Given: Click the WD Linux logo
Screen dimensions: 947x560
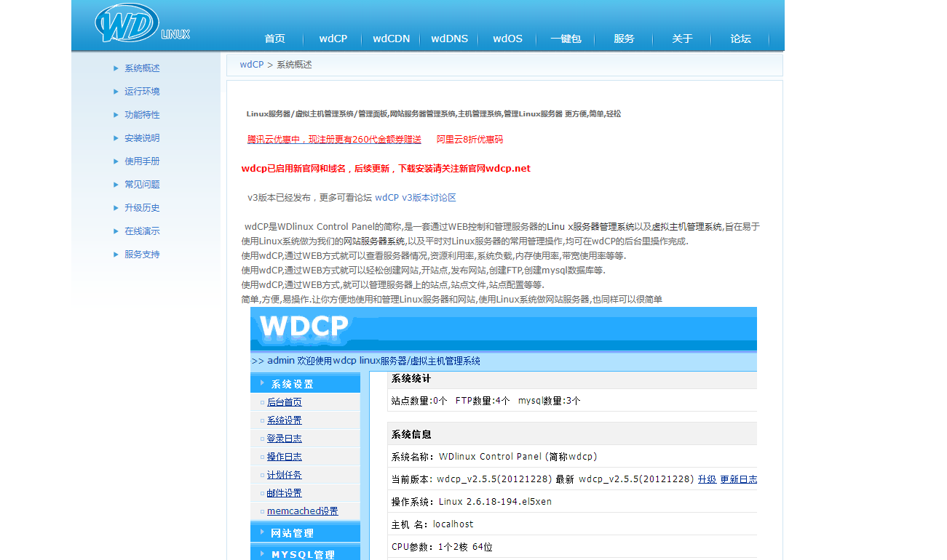Looking at the screenshot, I should pos(142,23).
